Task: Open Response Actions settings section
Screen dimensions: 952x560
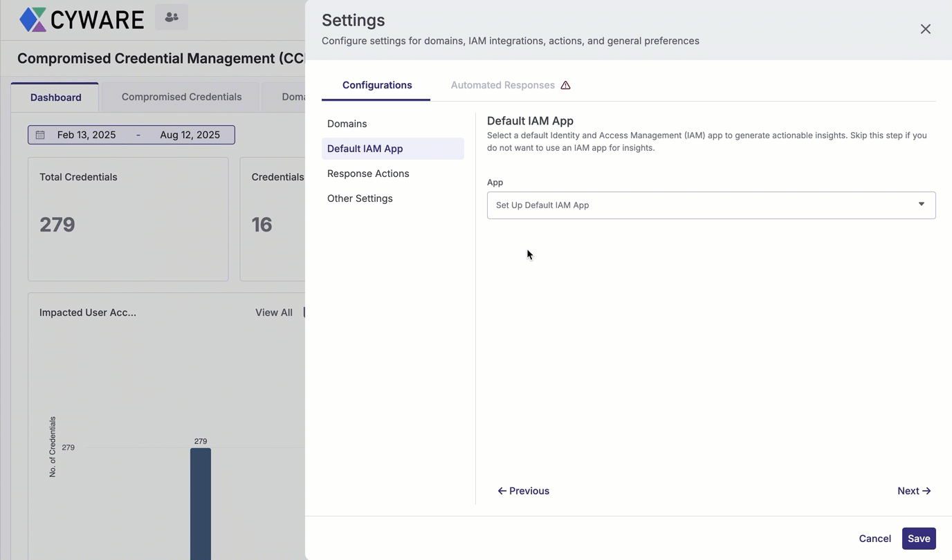Action: (368, 174)
